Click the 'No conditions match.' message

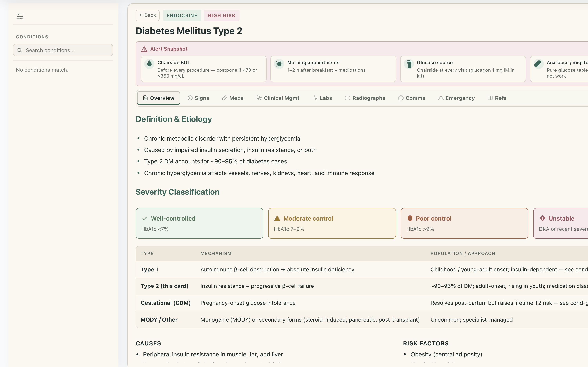click(42, 70)
